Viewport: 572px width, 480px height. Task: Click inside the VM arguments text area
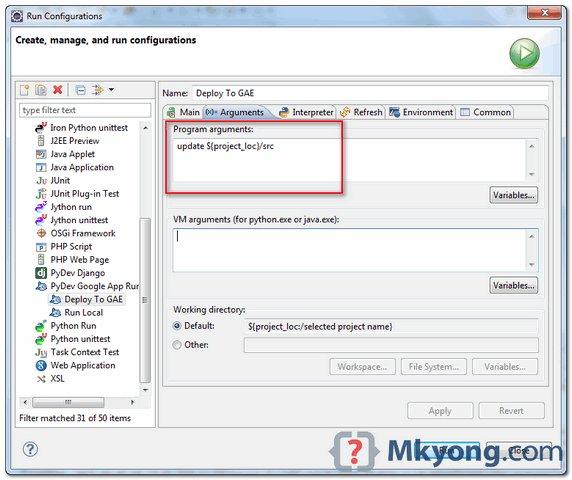[x=349, y=250]
